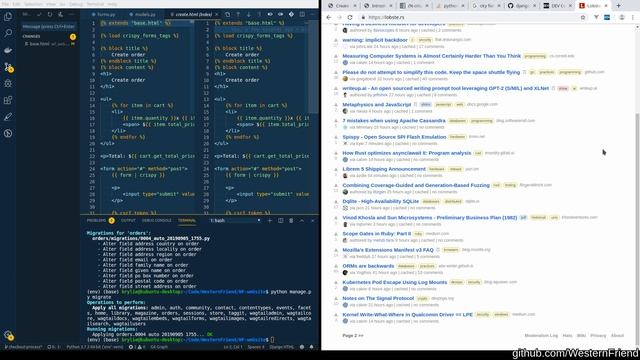Image resolution: width=640 pixels, height=360 pixels.
Task: Collapse the CHANGES section in source control
Action: pos(31,37)
